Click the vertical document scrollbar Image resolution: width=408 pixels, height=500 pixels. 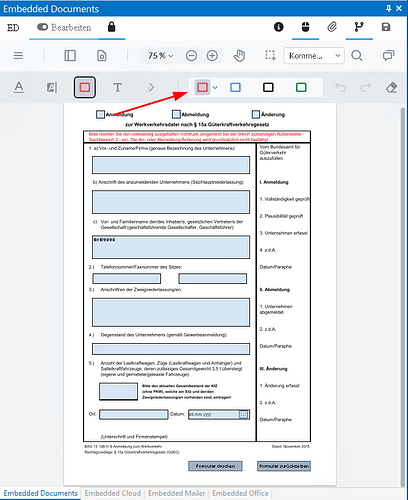403,297
